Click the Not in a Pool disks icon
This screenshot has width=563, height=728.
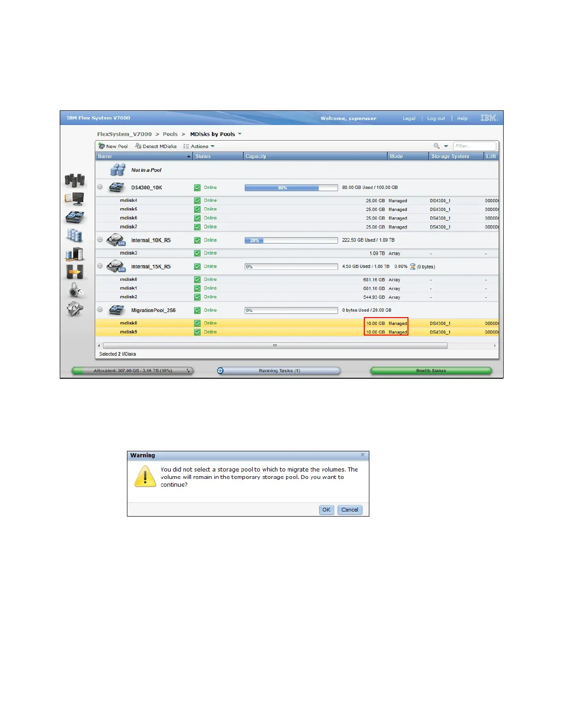click(118, 170)
